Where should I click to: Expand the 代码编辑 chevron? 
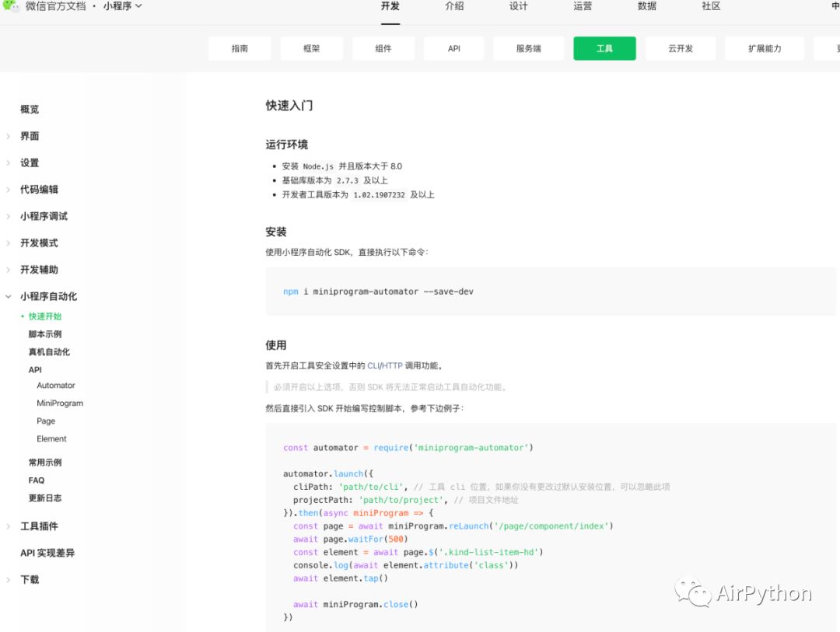click(x=8, y=190)
